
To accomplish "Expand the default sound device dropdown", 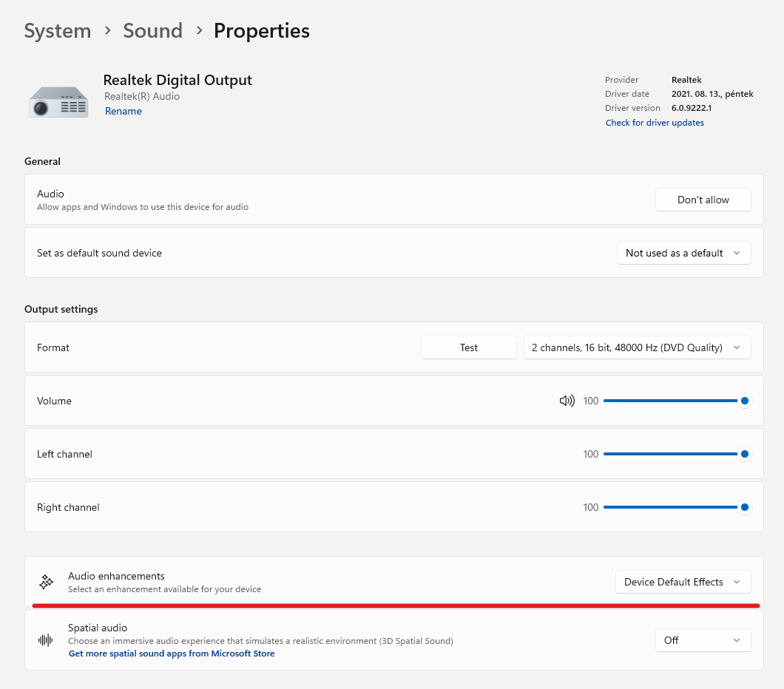I will click(x=683, y=253).
